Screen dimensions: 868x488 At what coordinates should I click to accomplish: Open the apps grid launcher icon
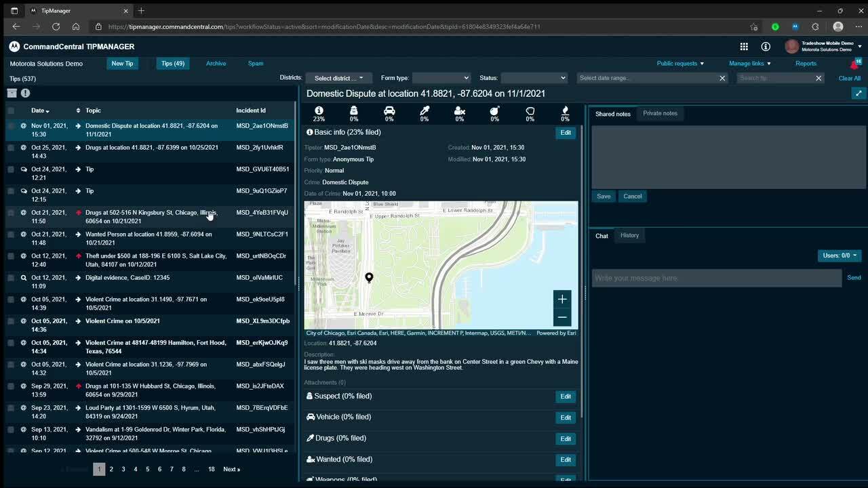click(x=744, y=47)
